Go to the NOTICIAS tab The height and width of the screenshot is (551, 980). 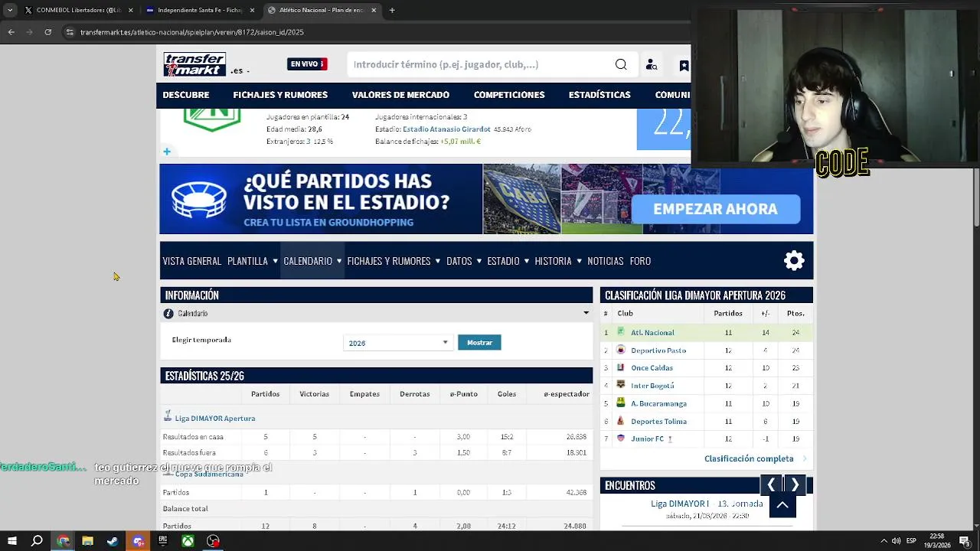606,261
